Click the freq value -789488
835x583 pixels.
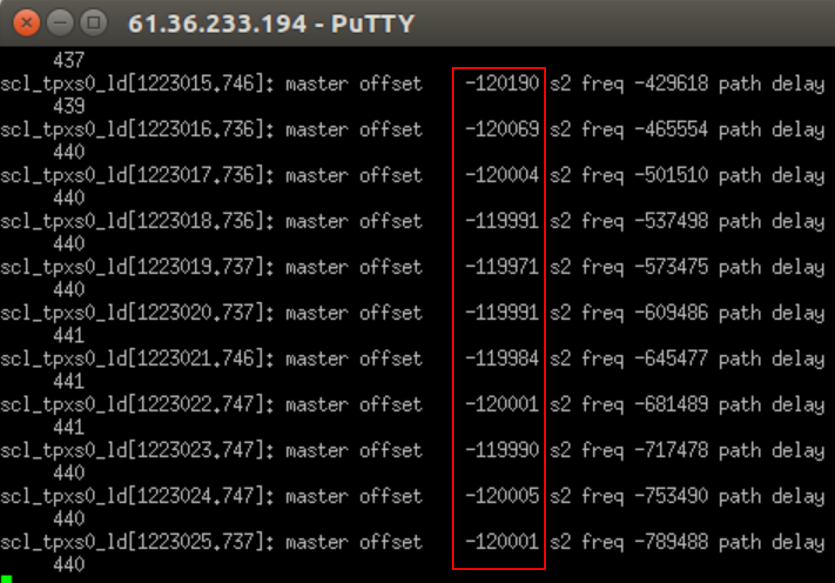672,542
